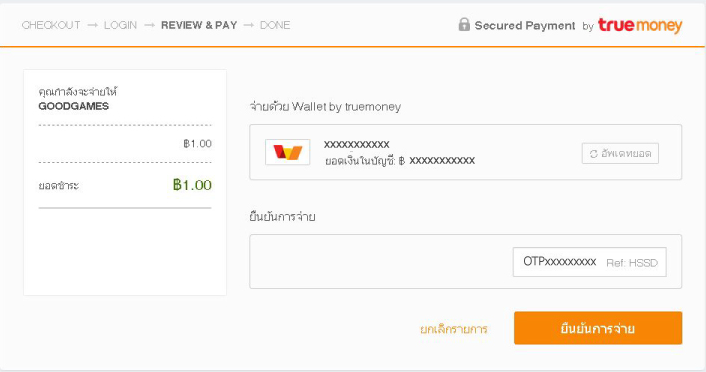Viewport: 706px width, 372px height.
Task: Click the orange ยืนยันการจ่าย confirm button
Action: tap(598, 328)
